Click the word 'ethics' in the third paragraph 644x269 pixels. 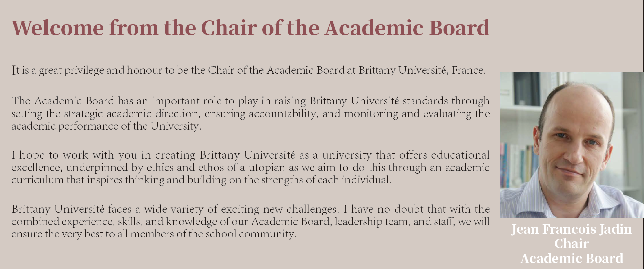click(x=160, y=168)
